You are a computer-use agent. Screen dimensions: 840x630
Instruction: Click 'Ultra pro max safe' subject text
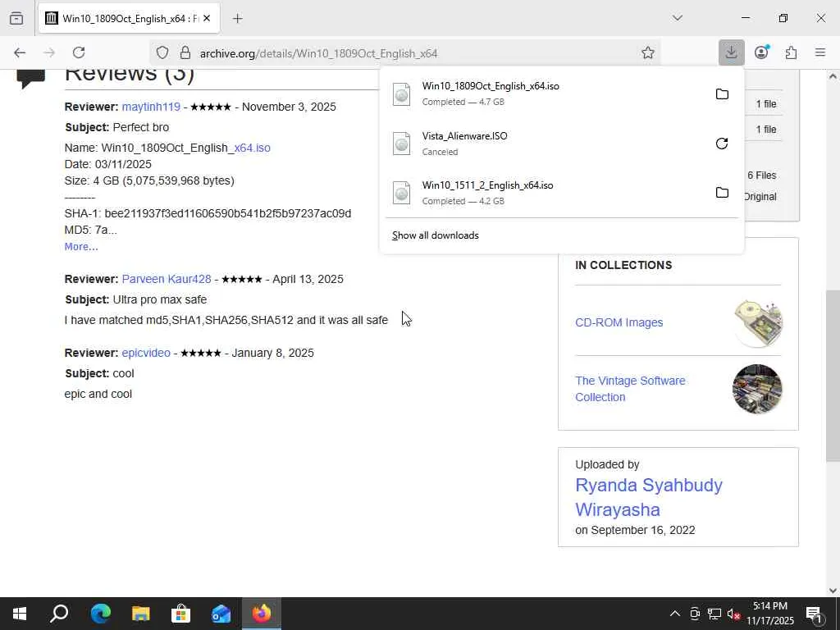160,299
